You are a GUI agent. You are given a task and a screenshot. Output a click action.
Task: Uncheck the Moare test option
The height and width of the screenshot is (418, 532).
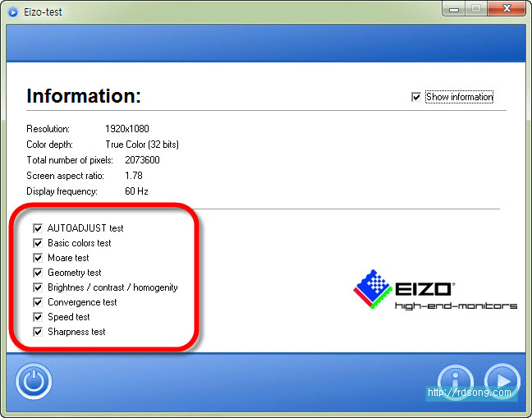tap(38, 258)
